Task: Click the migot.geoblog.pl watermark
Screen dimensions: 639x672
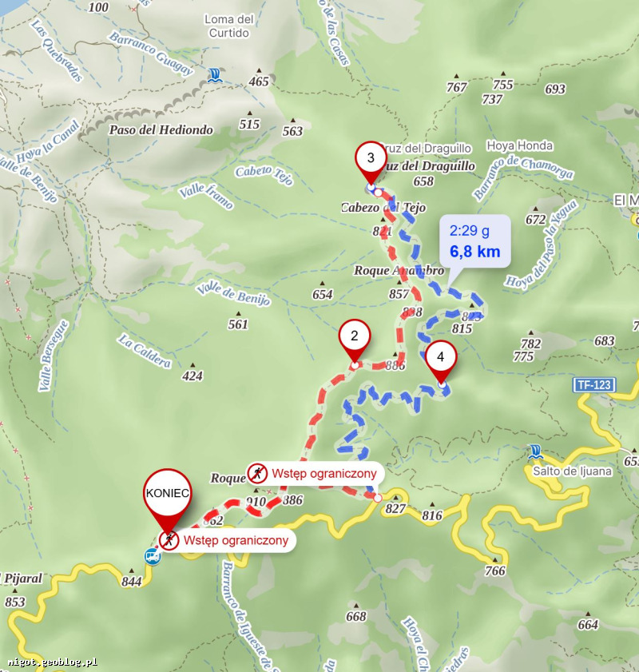Action: (52, 662)
